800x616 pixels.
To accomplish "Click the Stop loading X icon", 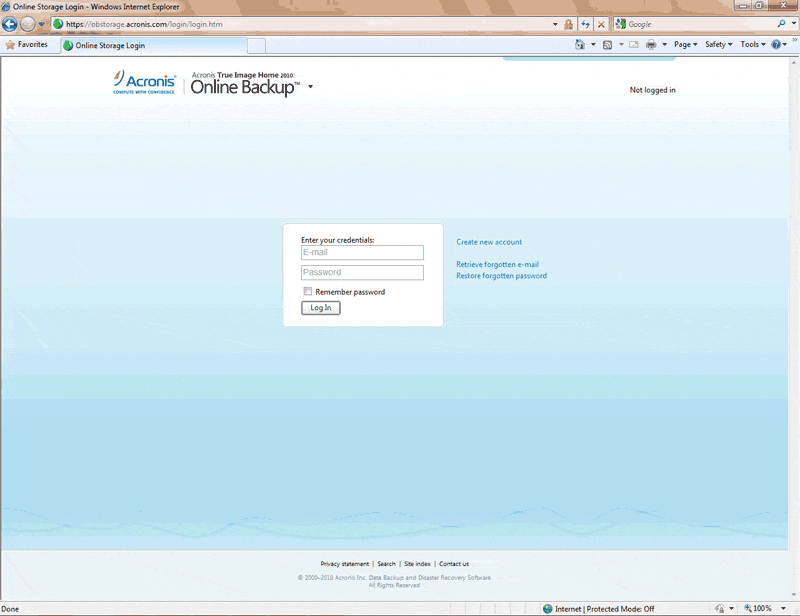I will coord(601,24).
